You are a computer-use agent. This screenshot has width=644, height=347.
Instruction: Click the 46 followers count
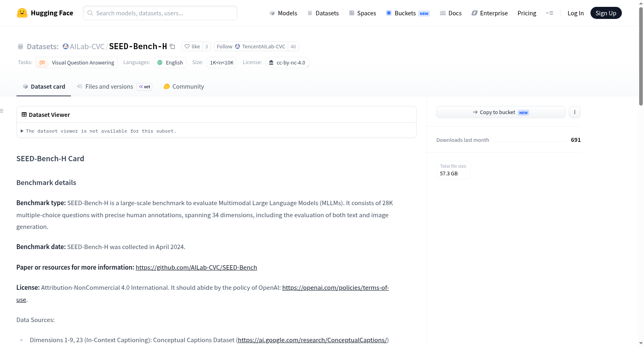(293, 46)
